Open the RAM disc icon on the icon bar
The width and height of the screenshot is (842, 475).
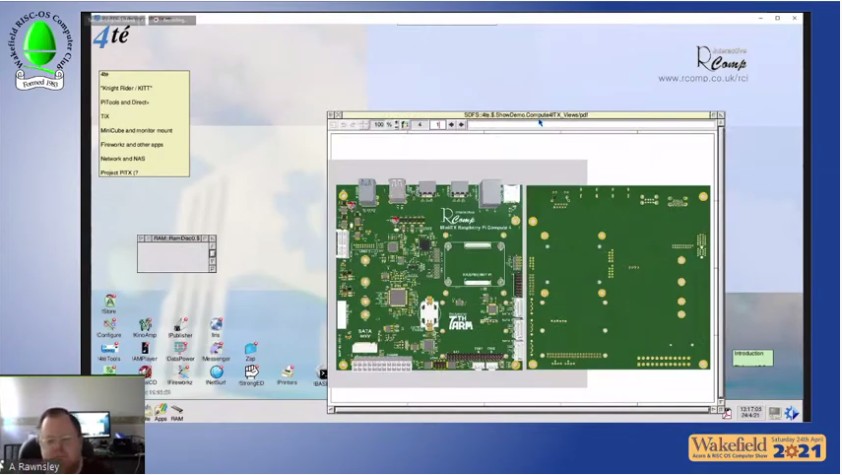coord(177,412)
